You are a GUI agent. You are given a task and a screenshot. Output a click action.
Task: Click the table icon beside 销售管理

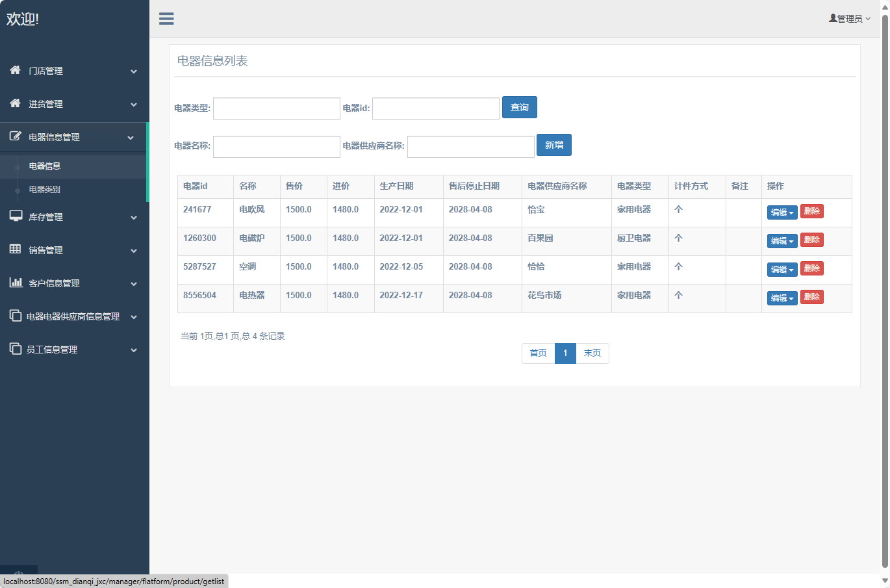[x=16, y=249]
